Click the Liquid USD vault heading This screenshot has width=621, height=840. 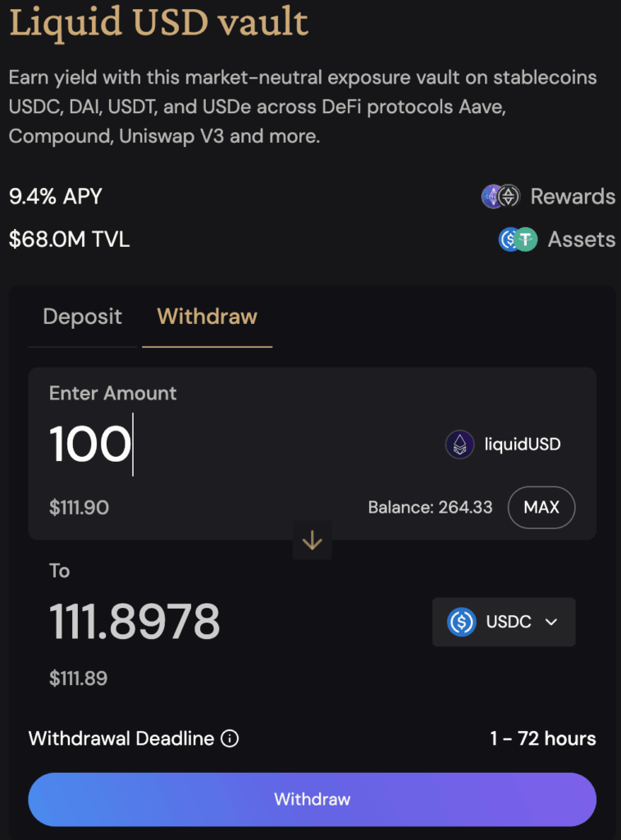159,22
